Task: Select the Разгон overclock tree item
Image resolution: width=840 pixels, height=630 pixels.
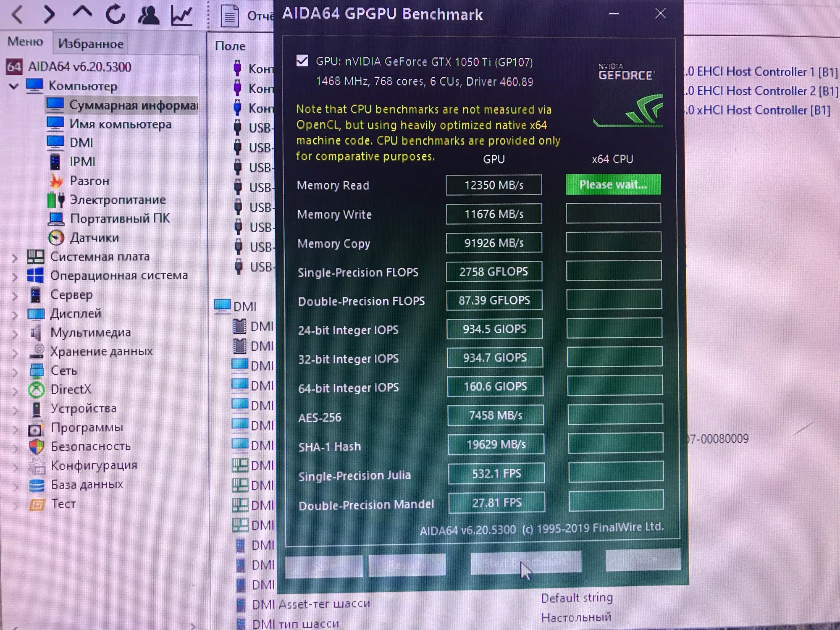Action: coord(89,181)
